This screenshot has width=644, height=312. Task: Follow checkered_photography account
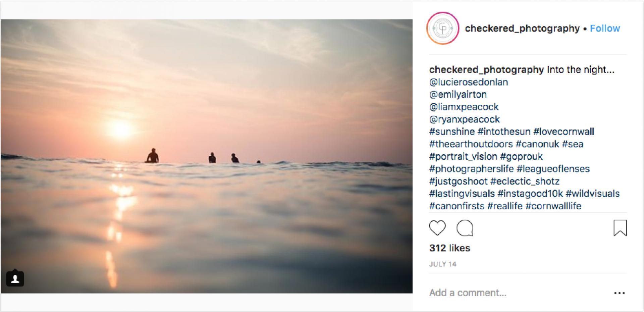(605, 29)
